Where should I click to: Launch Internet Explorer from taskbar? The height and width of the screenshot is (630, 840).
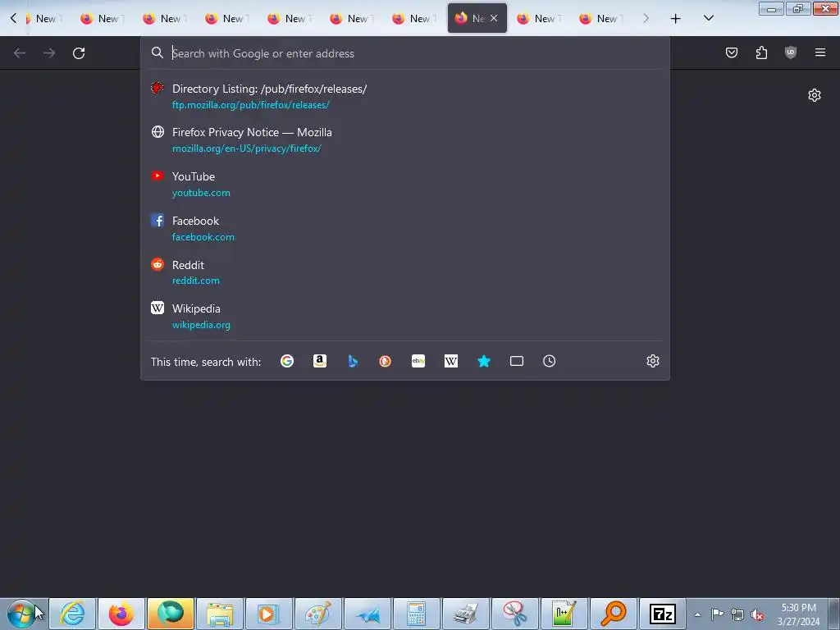click(72, 614)
